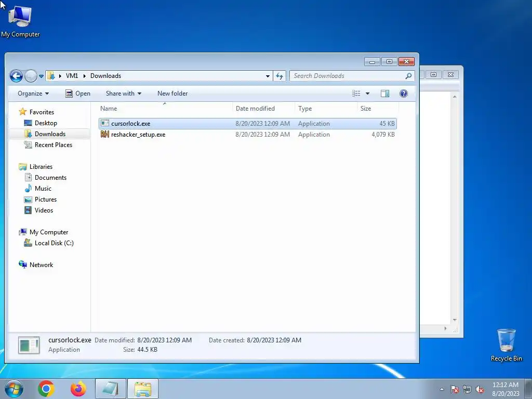Click the cursorlock.exe file icon
This screenshot has width=532, height=399.
point(105,123)
